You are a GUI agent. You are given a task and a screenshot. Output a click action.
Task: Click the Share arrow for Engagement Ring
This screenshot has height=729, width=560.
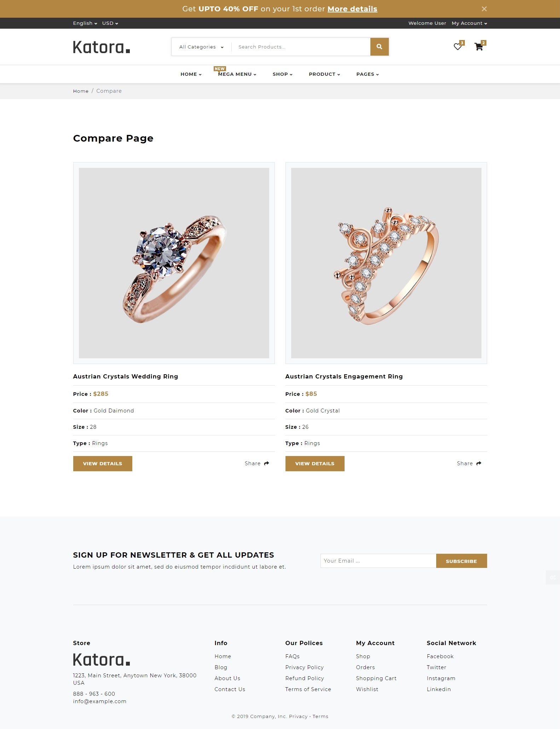point(479,463)
